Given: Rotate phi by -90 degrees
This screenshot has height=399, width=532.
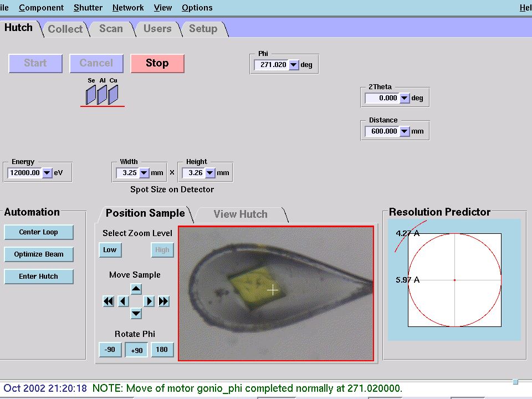Looking at the screenshot, I should click(110, 350).
